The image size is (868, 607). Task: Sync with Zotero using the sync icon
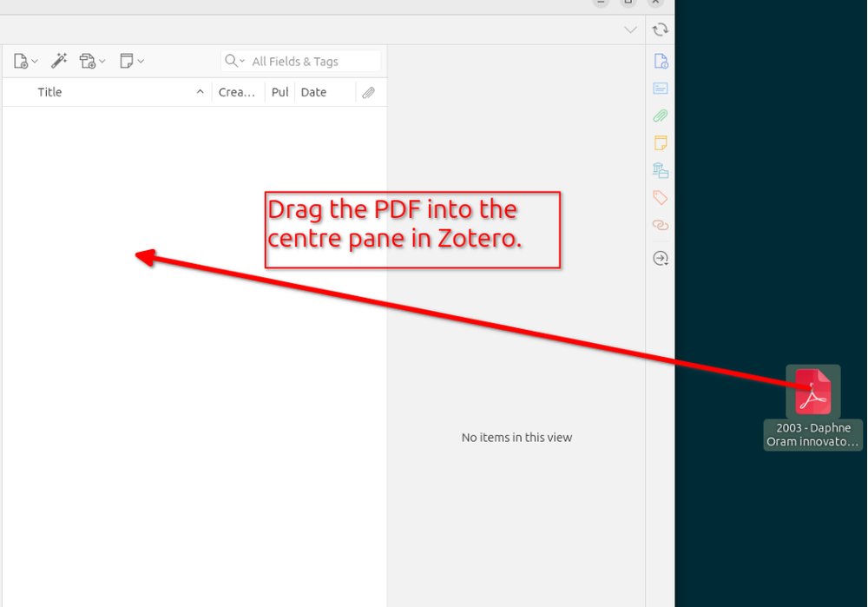tap(660, 30)
